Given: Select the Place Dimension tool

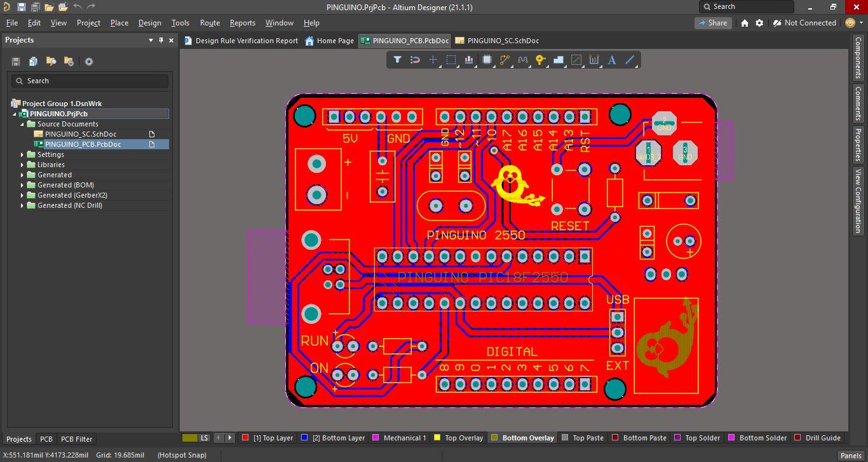Looking at the screenshot, I should [594, 60].
